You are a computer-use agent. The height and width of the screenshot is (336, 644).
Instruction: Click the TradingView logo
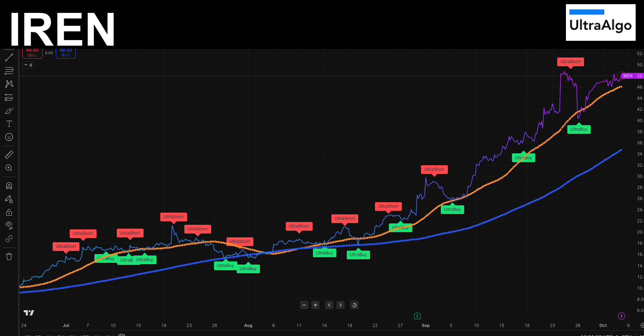pos(29,313)
